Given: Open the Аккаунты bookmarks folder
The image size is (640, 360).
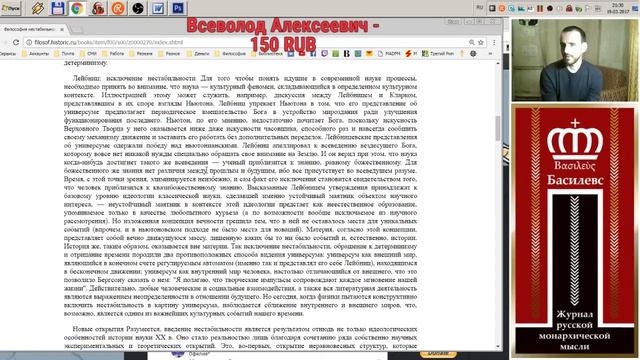Looking at the screenshot, I should [36, 53].
